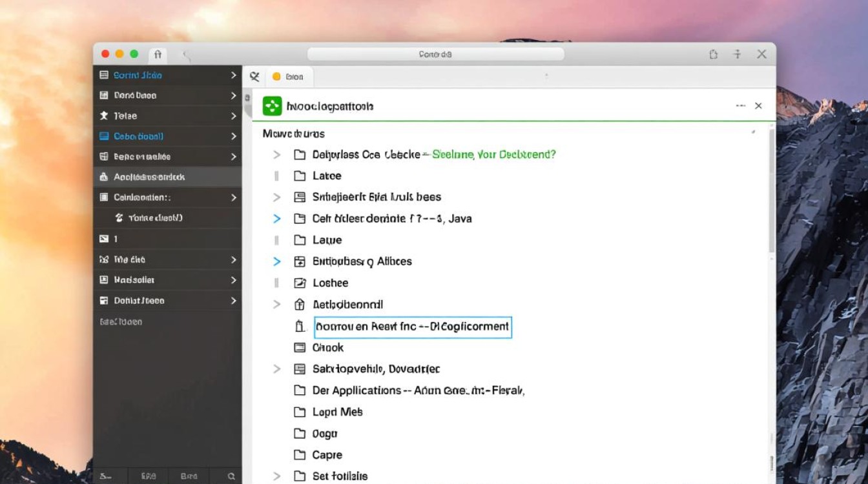Screen dimensions: 868x484
Task: Click the home icon next to traffic lights
Action: point(158,55)
